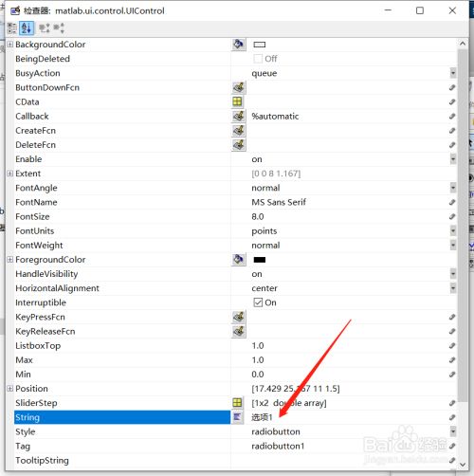Click the pencil edit icon for Max
Image resolution: width=474 pixels, height=476 pixels.
452,359
